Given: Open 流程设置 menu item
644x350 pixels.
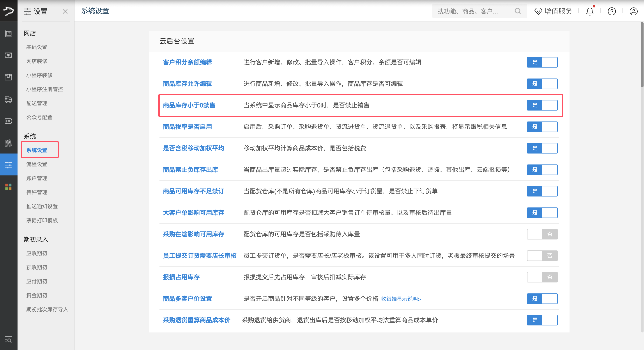Looking at the screenshot, I should click(x=37, y=164).
